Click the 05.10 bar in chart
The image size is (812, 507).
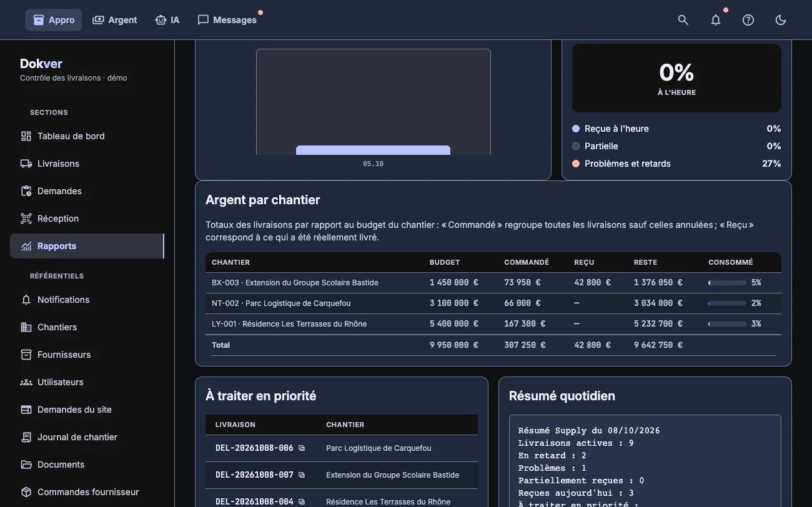pos(373,150)
